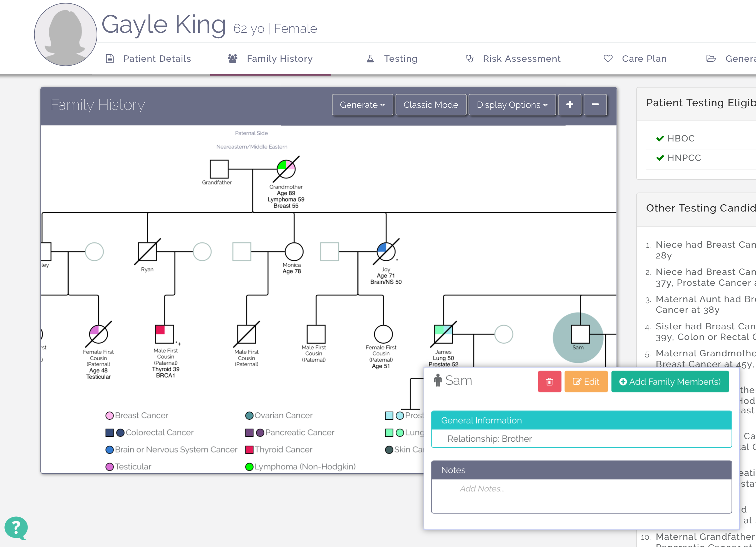Screen dimensions: 756x547
Task: Open the Display Options dropdown
Action: 512,105
